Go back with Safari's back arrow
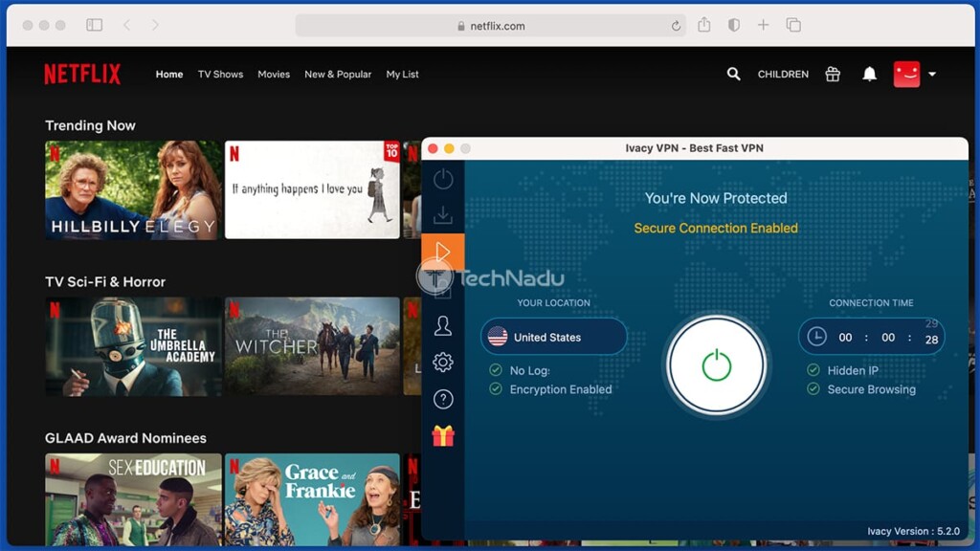Screen dimensions: 980x551 point(127,25)
